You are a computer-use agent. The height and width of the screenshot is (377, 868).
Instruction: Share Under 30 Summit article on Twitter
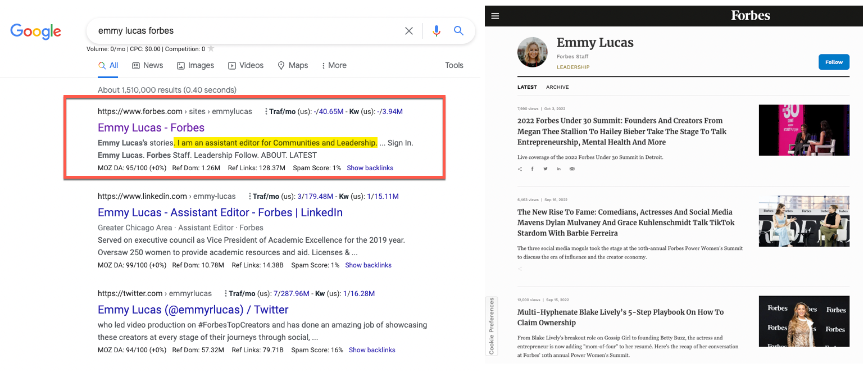point(546,169)
